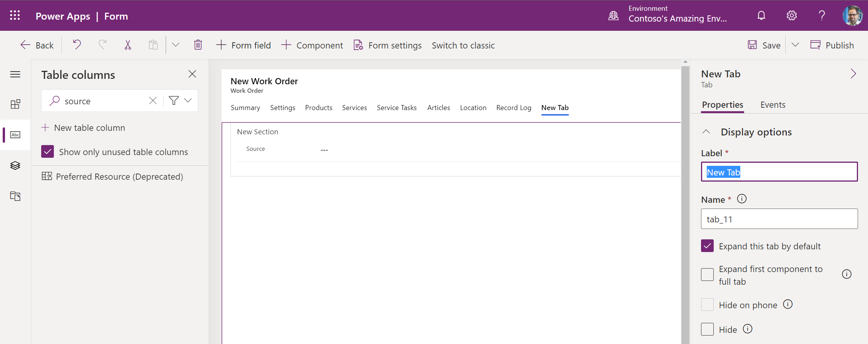
Task: Open the Events tab
Action: (x=773, y=105)
